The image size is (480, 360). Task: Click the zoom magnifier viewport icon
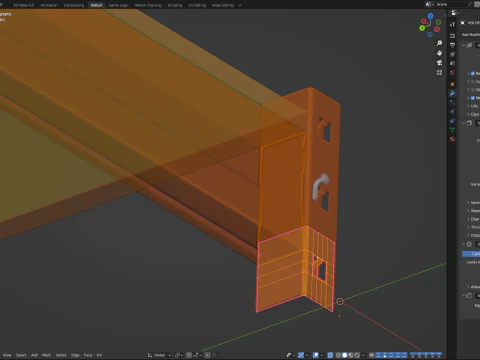click(x=439, y=43)
